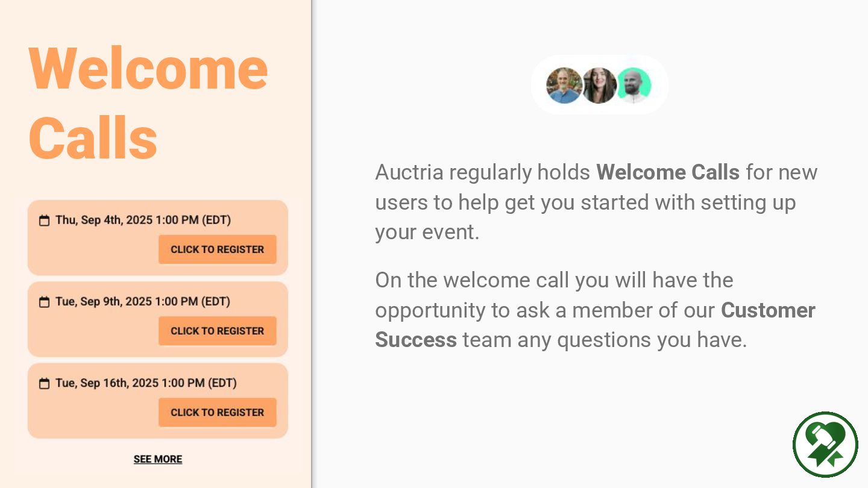This screenshot has height=488, width=868.
Task: Open the SEE MORE link
Action: (158, 459)
